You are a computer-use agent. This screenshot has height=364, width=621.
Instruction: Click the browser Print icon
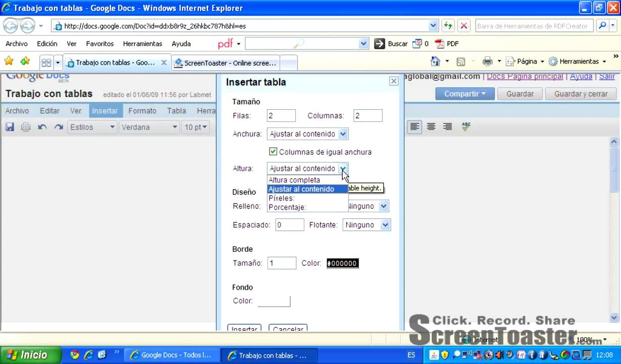click(487, 62)
